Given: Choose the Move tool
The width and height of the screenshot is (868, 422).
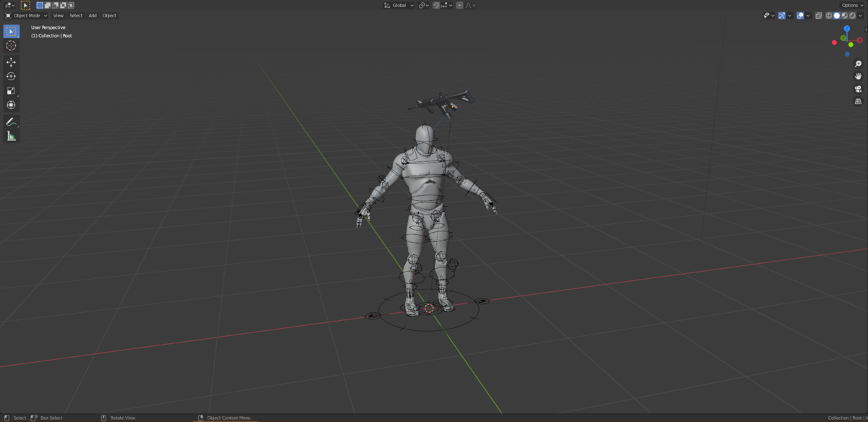Looking at the screenshot, I should coord(11,62).
